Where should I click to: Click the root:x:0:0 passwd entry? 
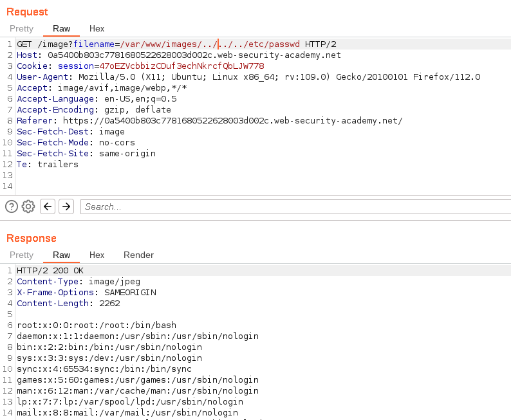click(x=97, y=325)
